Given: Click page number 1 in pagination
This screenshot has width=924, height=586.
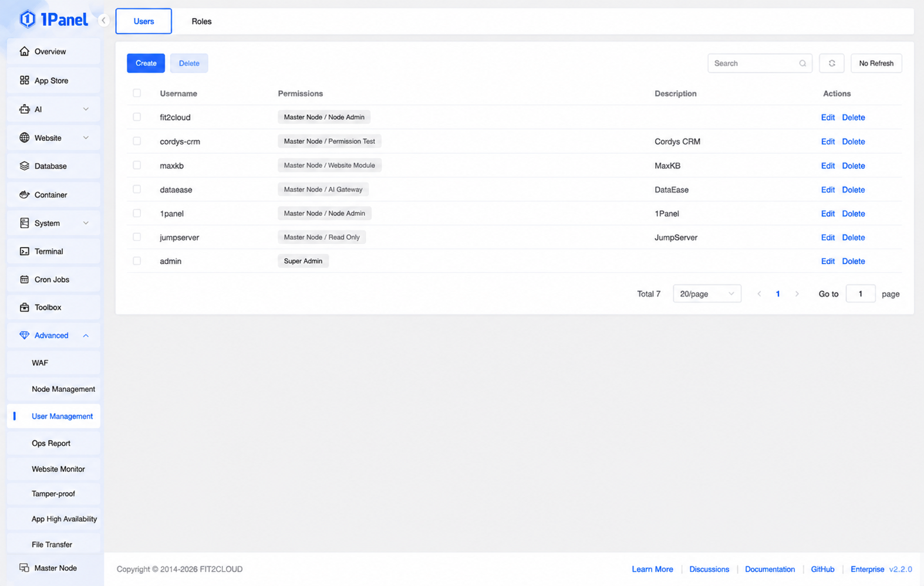Looking at the screenshot, I should 778,294.
